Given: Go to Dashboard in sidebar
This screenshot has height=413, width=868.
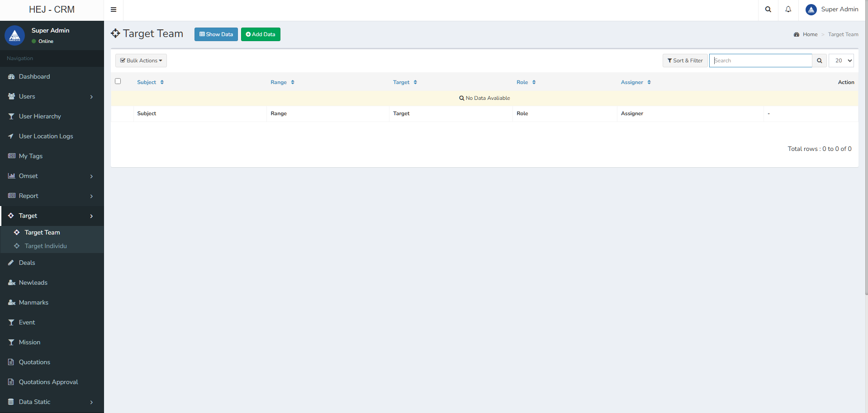Looking at the screenshot, I should tap(52, 77).
